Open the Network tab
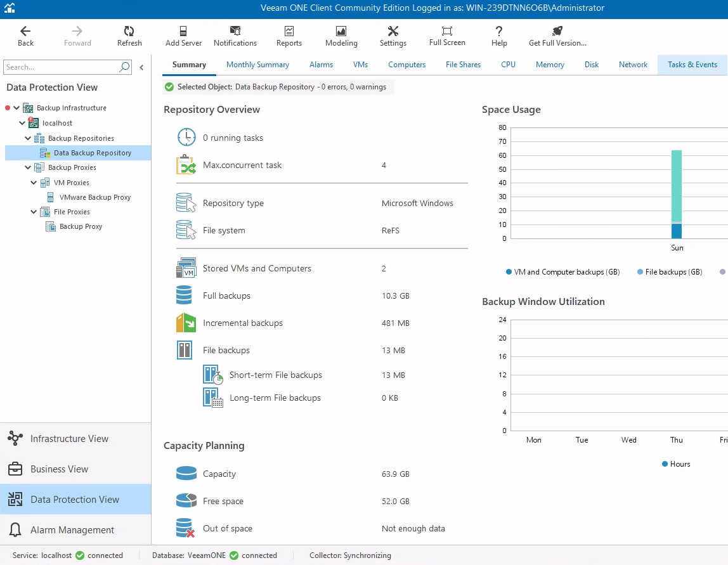Screen dimensions: 728x565 pos(633,65)
